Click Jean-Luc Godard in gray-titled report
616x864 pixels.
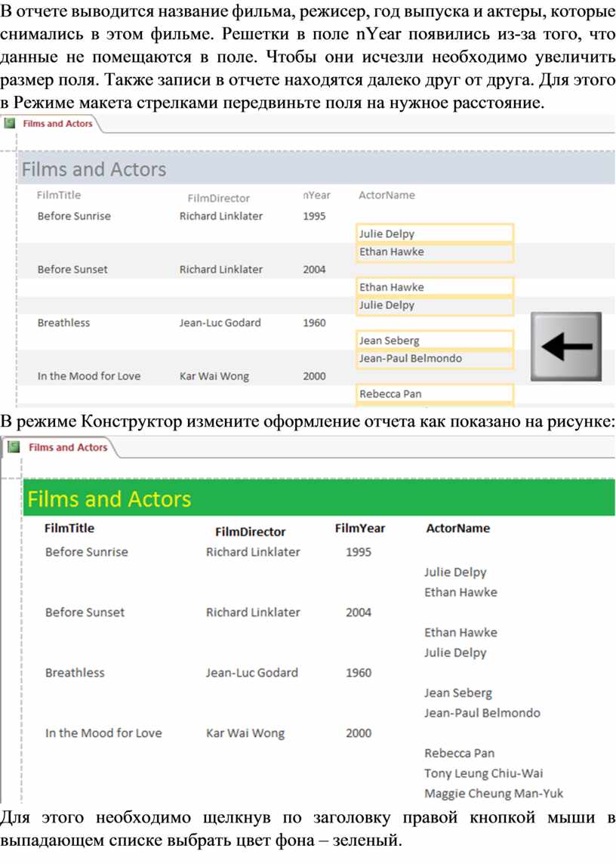pyautogui.click(x=220, y=323)
